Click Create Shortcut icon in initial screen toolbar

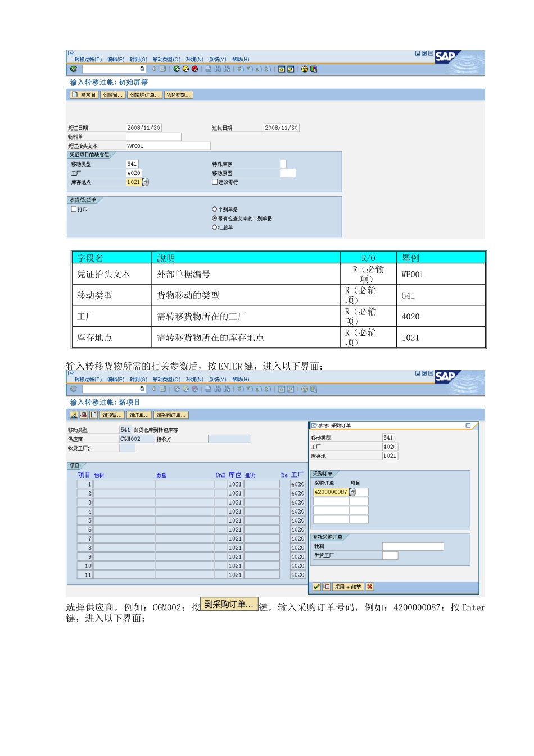click(x=291, y=69)
